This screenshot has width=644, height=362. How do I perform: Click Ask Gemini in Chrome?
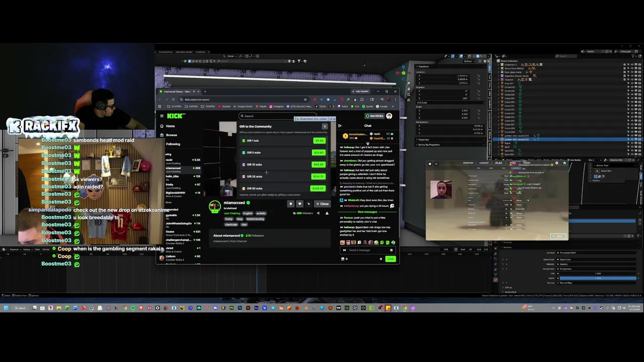coord(361,92)
